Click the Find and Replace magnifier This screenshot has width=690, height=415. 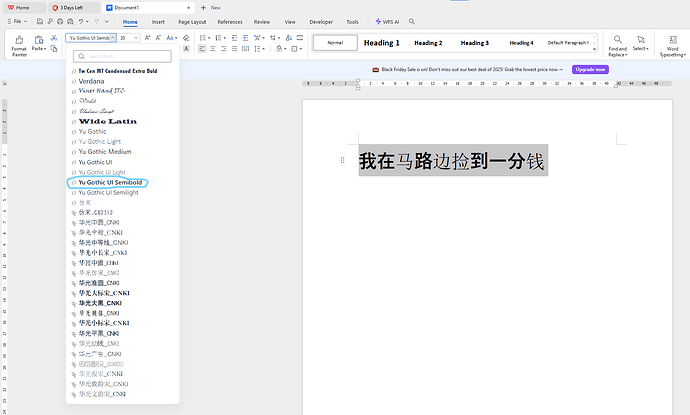click(x=618, y=40)
